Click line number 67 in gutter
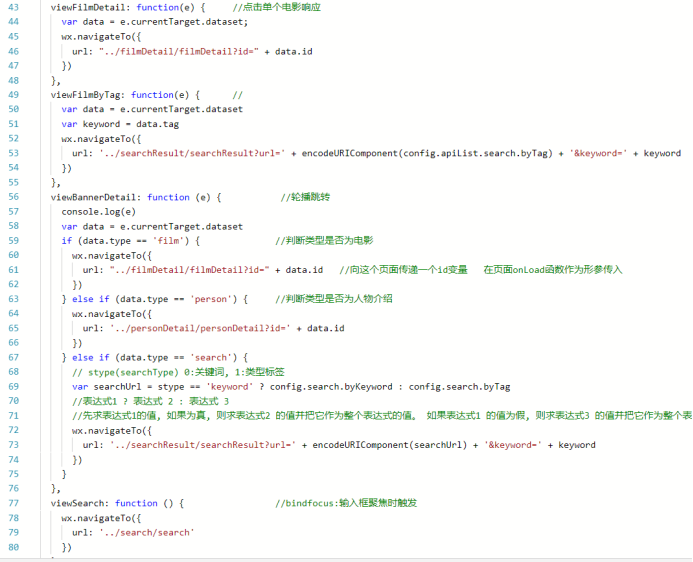This screenshot has width=693, height=562. pos(14,357)
